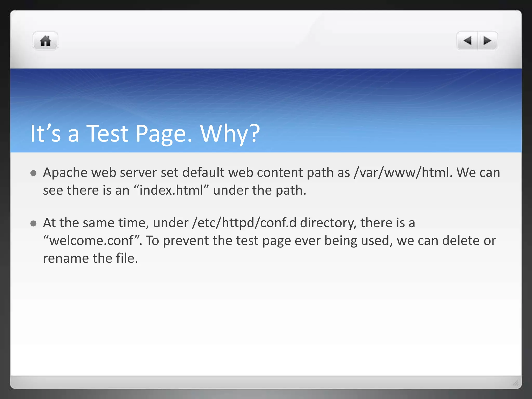Advance to next slide with right arrow
532x399 pixels.
point(488,41)
